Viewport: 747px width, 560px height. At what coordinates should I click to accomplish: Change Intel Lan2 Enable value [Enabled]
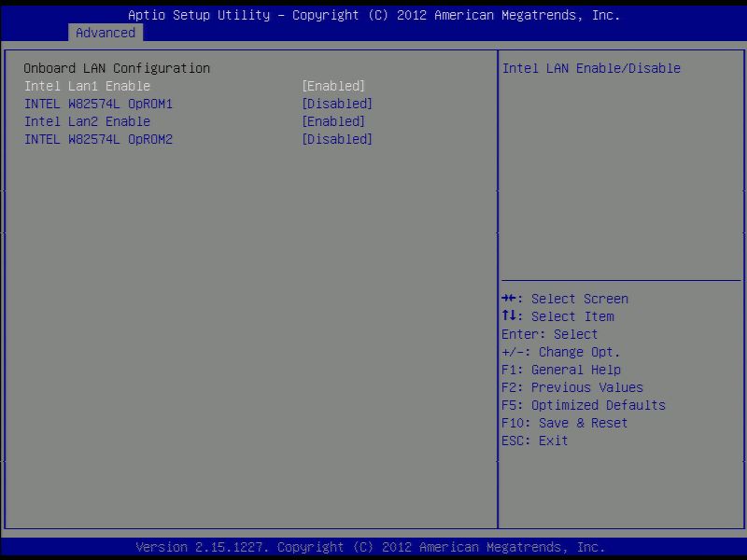point(333,121)
